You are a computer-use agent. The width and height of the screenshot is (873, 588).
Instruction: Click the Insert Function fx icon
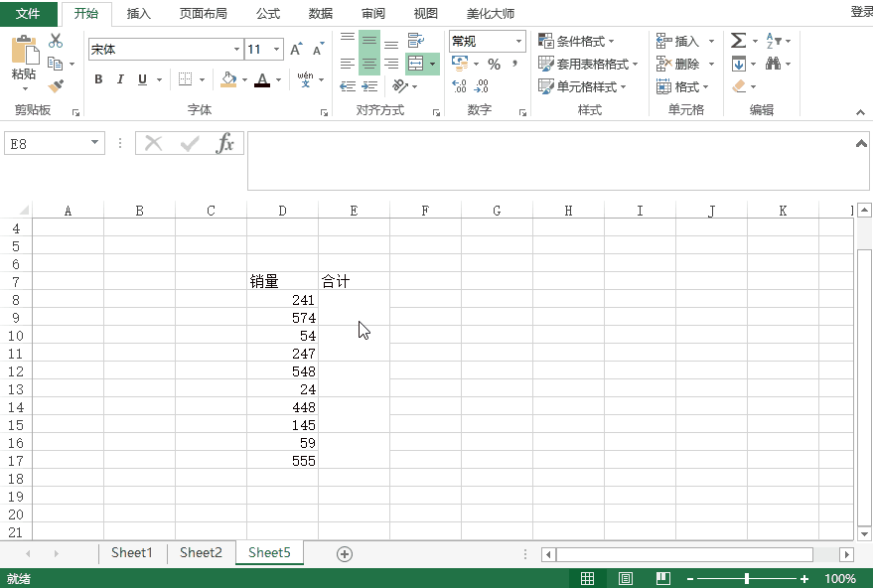point(224,144)
